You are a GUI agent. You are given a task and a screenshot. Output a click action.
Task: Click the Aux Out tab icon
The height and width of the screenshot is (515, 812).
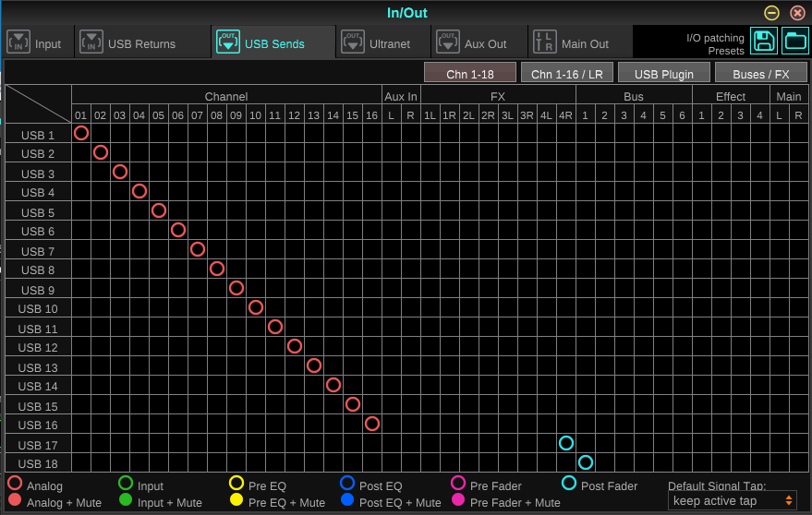447,43
